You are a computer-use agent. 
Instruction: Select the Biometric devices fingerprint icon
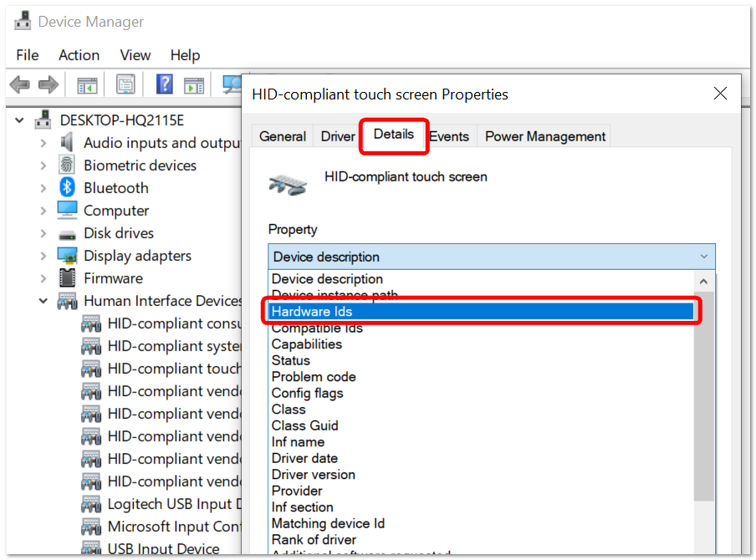[x=67, y=165]
